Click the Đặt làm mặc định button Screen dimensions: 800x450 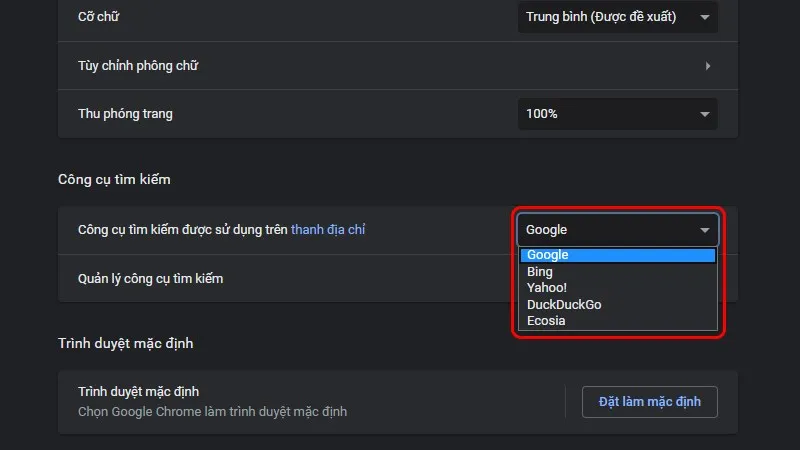[649, 402]
